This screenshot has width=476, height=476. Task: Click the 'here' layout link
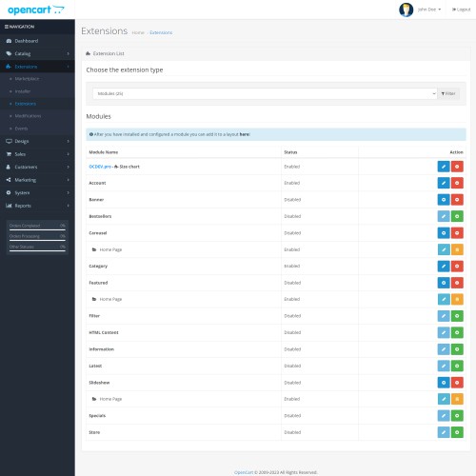pyautogui.click(x=244, y=134)
